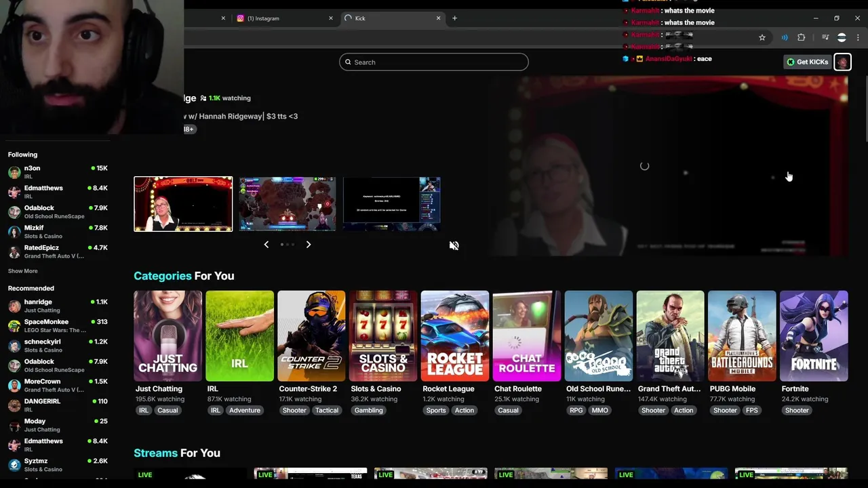Open SpaceMonkee in Recommended list
868x488 pixels.
point(58,325)
